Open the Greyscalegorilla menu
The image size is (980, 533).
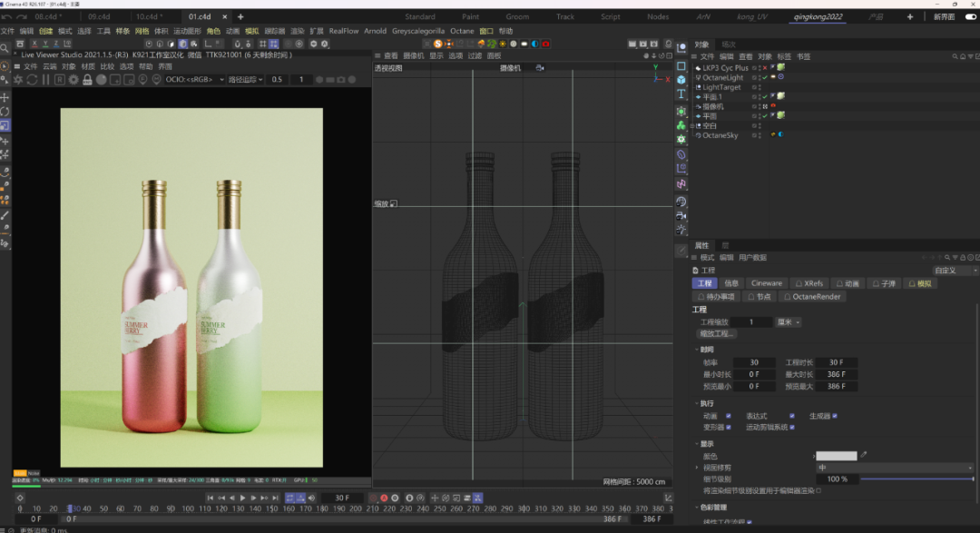[418, 31]
